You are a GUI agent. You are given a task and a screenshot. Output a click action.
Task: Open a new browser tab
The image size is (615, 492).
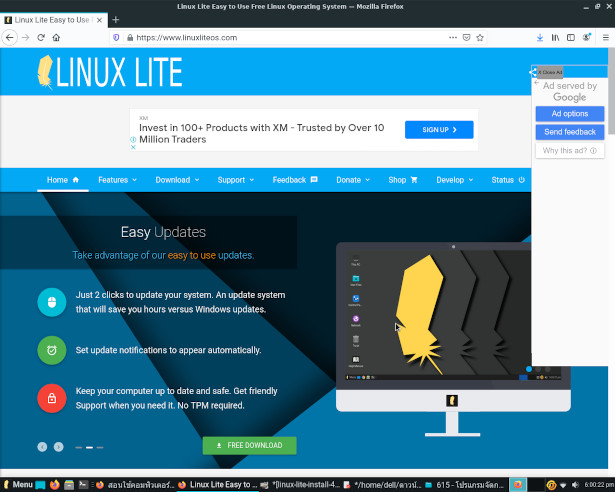tap(116, 20)
